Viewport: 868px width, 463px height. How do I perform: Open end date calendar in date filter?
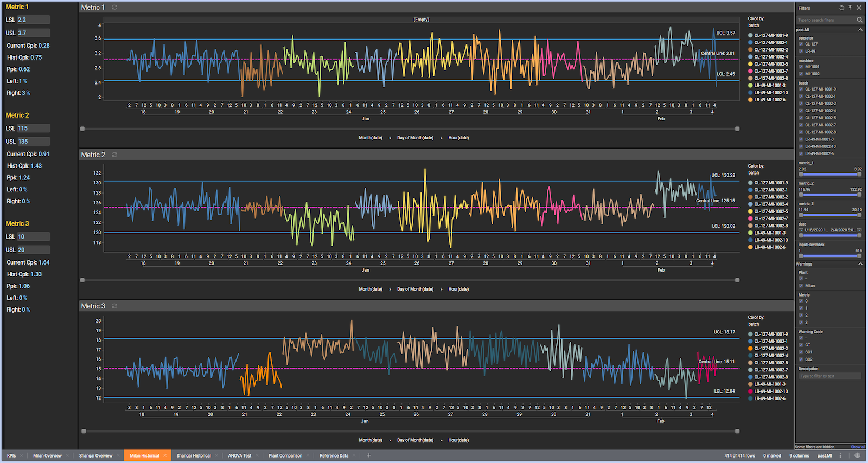859,230
